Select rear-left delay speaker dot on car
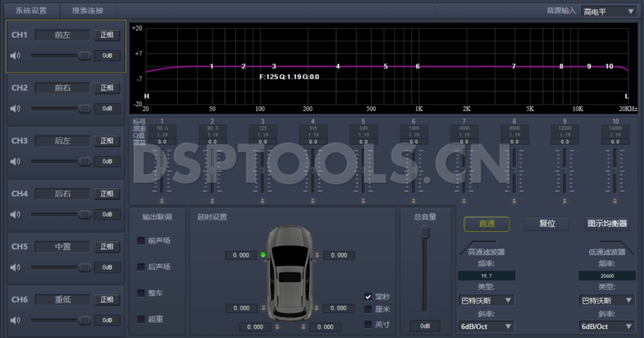 point(263,307)
